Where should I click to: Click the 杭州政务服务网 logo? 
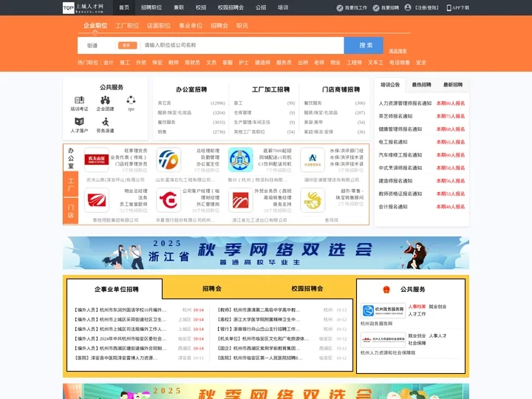[x=383, y=310]
